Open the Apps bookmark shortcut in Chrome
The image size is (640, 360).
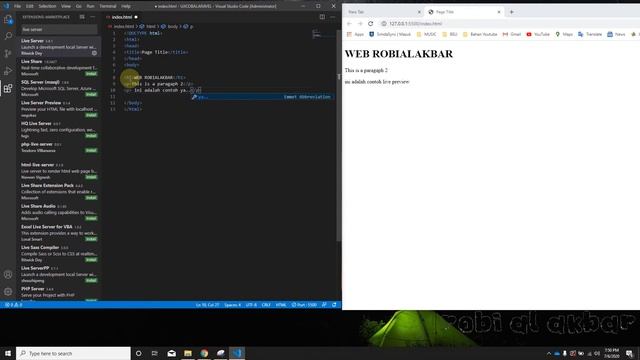[355, 34]
